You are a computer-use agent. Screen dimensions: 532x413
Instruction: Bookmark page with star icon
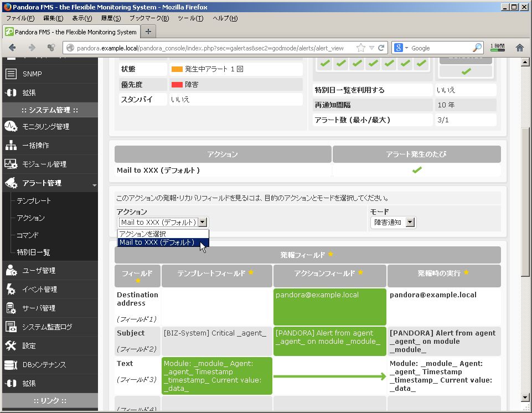click(x=361, y=48)
